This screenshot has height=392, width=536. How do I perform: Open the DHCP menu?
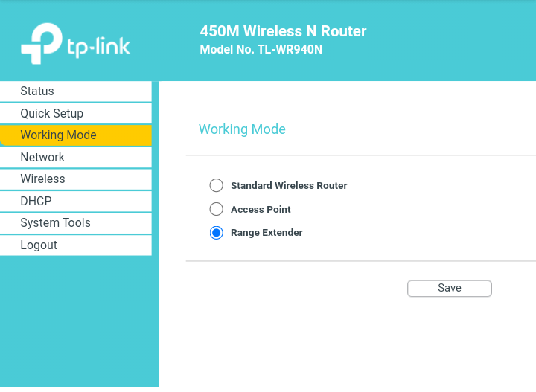pos(75,201)
